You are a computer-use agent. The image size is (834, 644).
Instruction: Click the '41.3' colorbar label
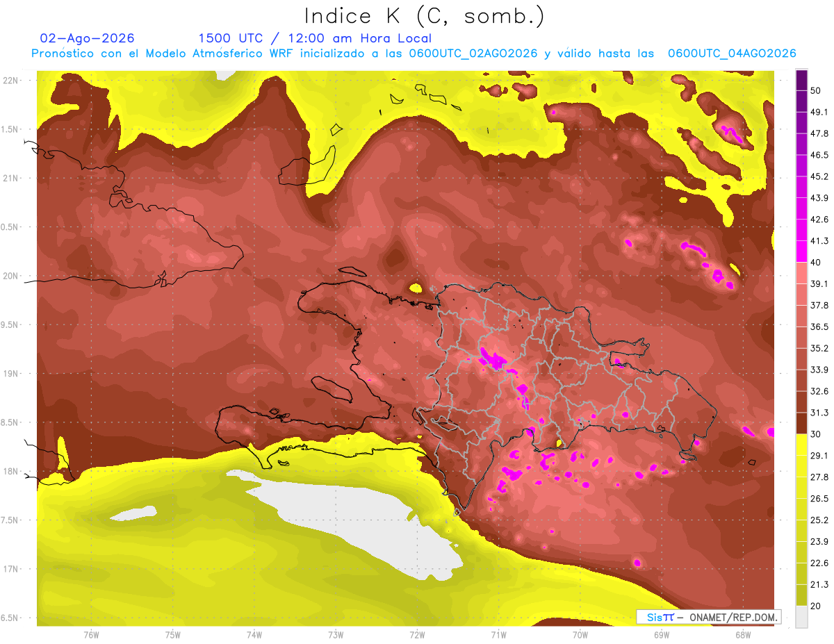point(819,241)
